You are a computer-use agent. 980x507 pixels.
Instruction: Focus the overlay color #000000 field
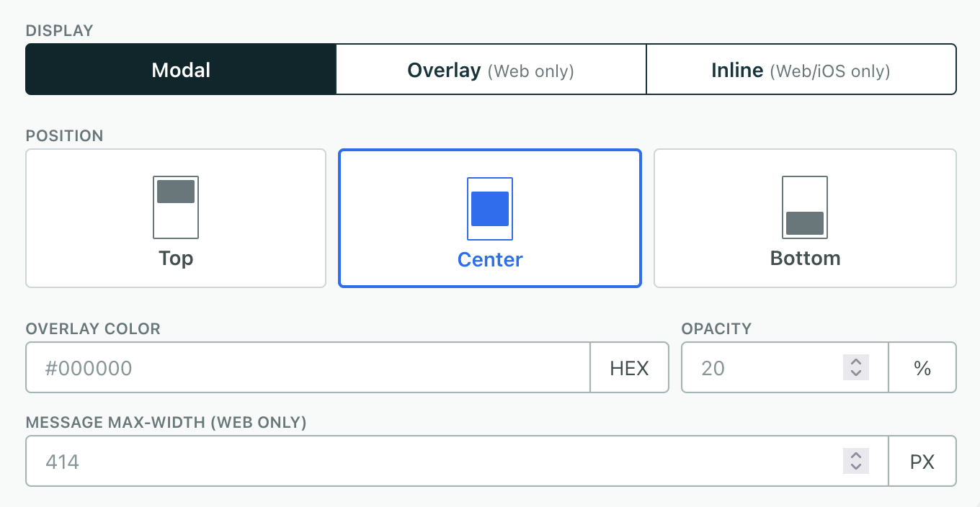coord(308,368)
